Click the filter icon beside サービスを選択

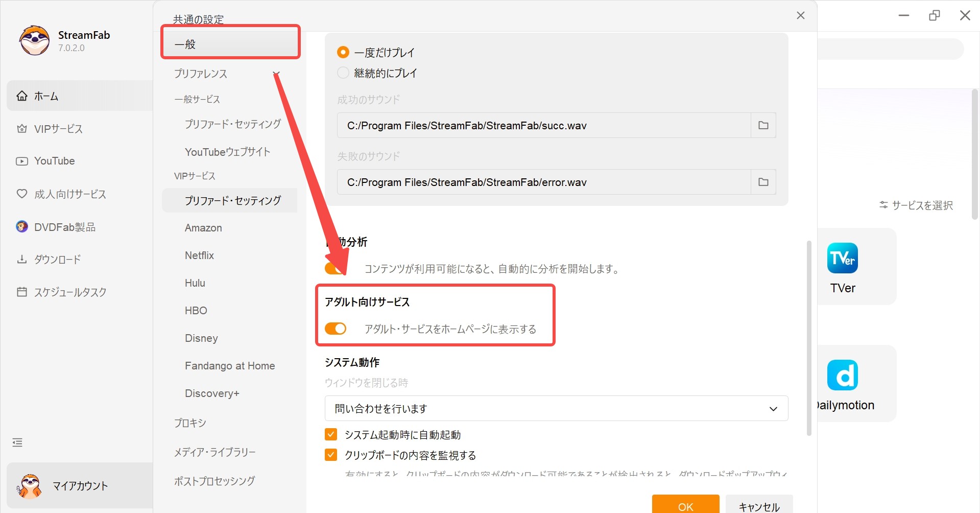(883, 205)
